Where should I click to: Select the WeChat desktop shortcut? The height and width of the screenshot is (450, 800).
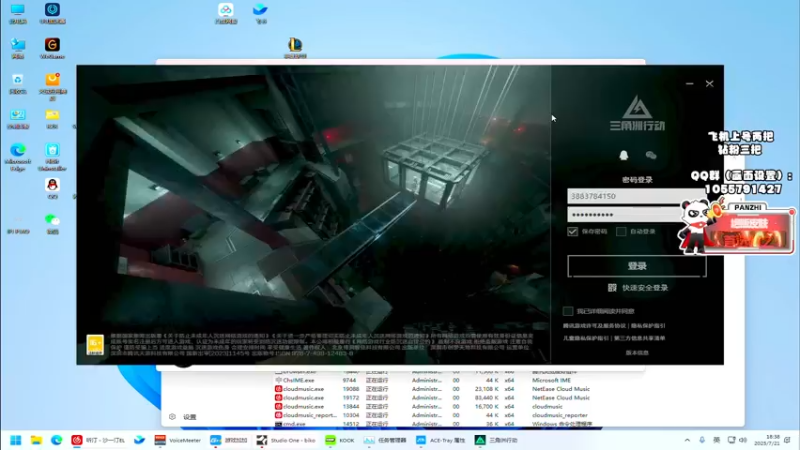pos(52,223)
